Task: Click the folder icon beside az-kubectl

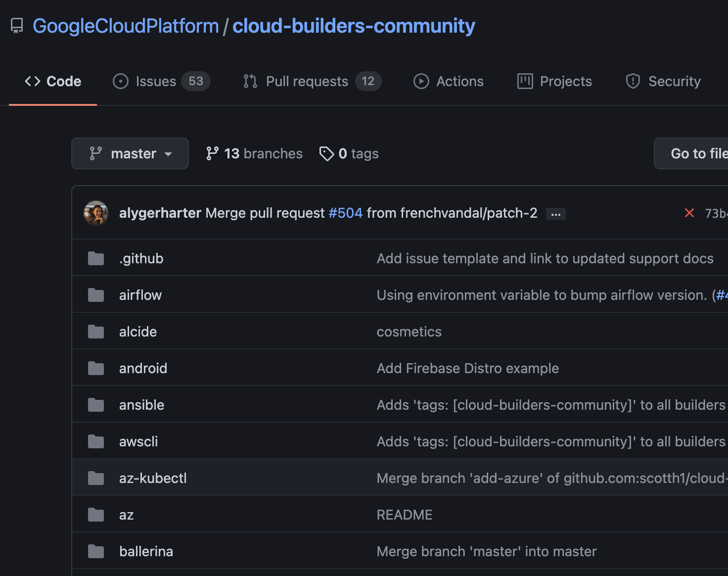Action: coord(96,478)
